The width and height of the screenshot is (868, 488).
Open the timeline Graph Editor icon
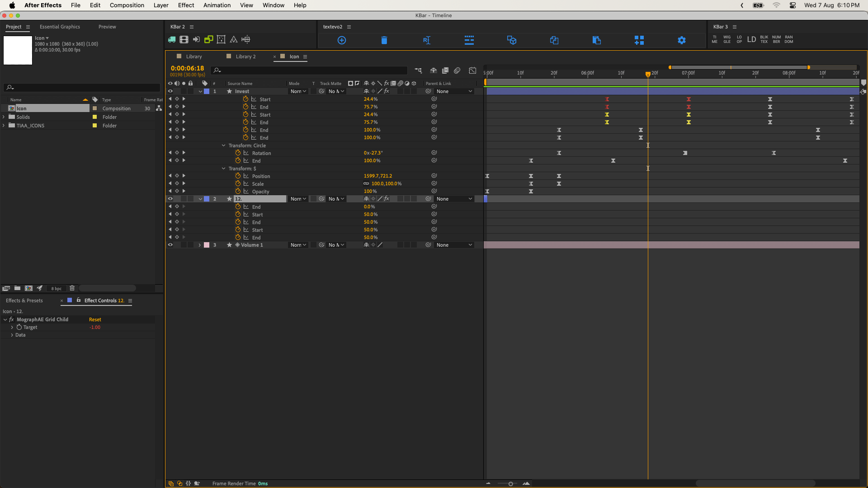click(x=472, y=70)
